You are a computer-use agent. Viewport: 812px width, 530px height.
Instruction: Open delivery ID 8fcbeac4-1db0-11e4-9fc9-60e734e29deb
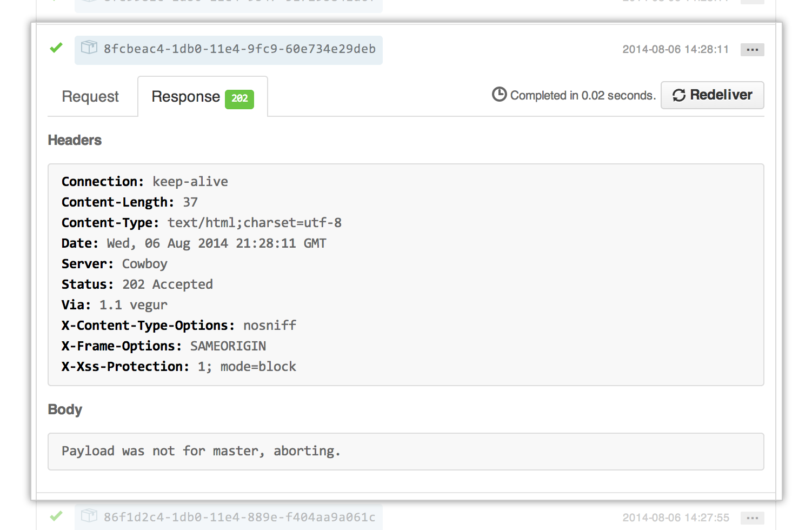239,49
